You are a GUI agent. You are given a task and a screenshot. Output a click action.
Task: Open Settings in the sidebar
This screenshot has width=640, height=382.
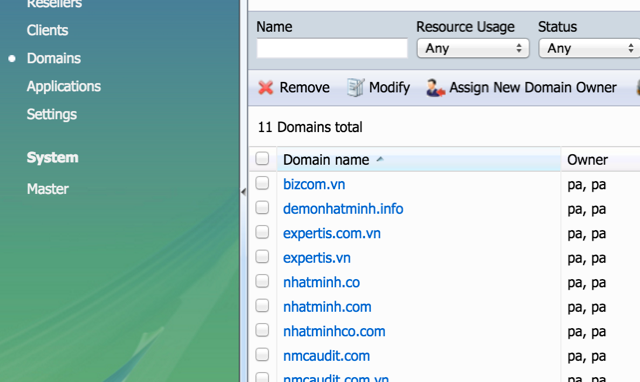(x=52, y=115)
